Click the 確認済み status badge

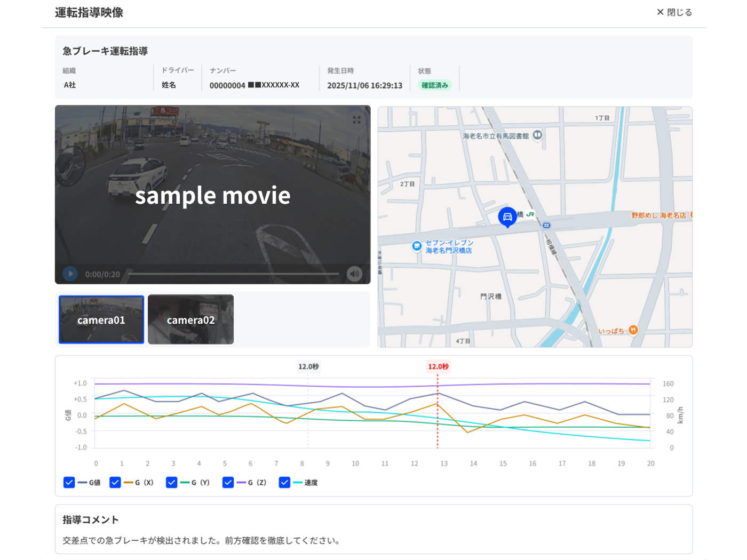pos(435,85)
